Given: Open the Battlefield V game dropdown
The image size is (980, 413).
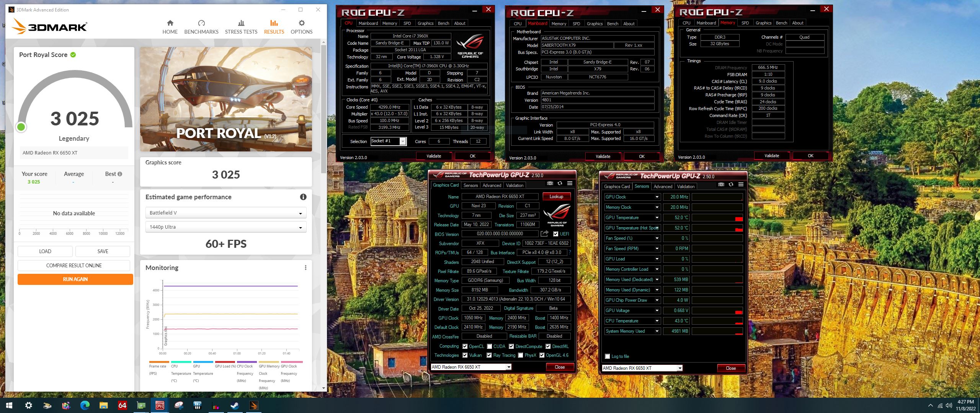Looking at the screenshot, I should (x=225, y=213).
